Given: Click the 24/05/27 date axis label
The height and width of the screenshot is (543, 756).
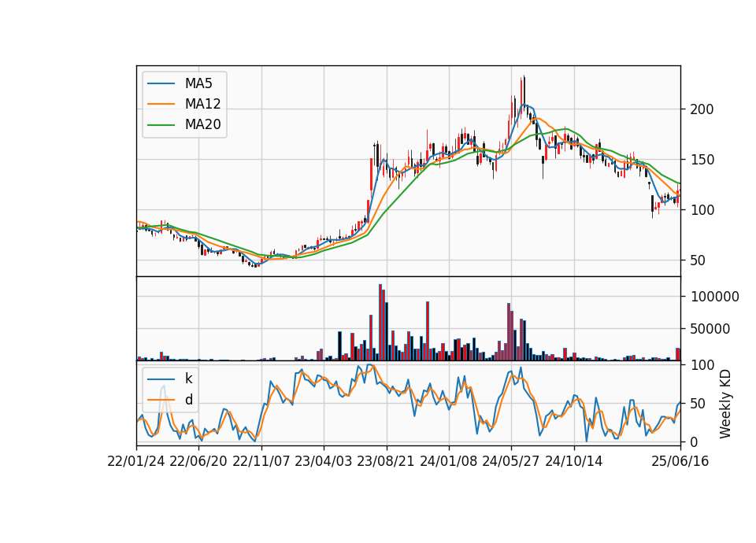Looking at the screenshot, I should 511,461.
